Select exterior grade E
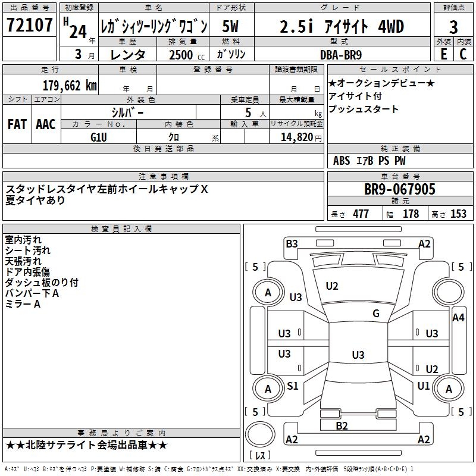 pyautogui.click(x=443, y=54)
